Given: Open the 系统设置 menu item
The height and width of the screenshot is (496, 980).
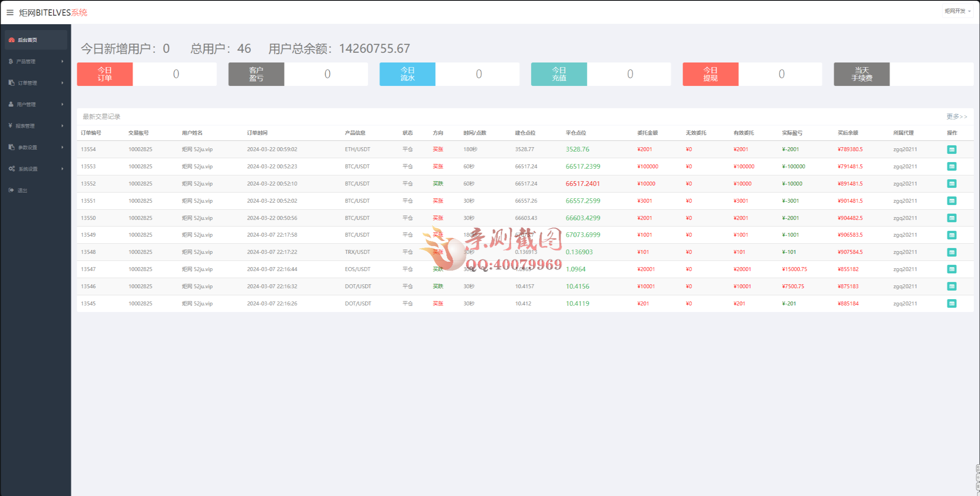Looking at the screenshot, I should pyautogui.click(x=35, y=169).
